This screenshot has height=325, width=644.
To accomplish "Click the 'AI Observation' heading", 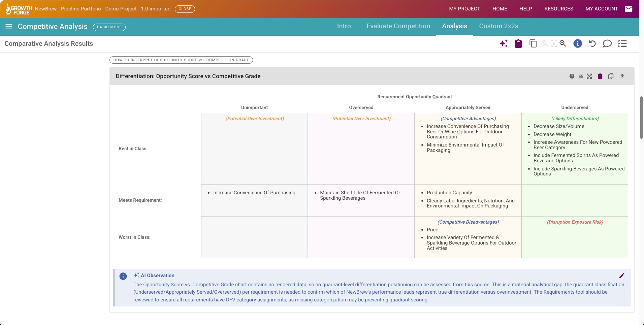I will [x=157, y=275].
